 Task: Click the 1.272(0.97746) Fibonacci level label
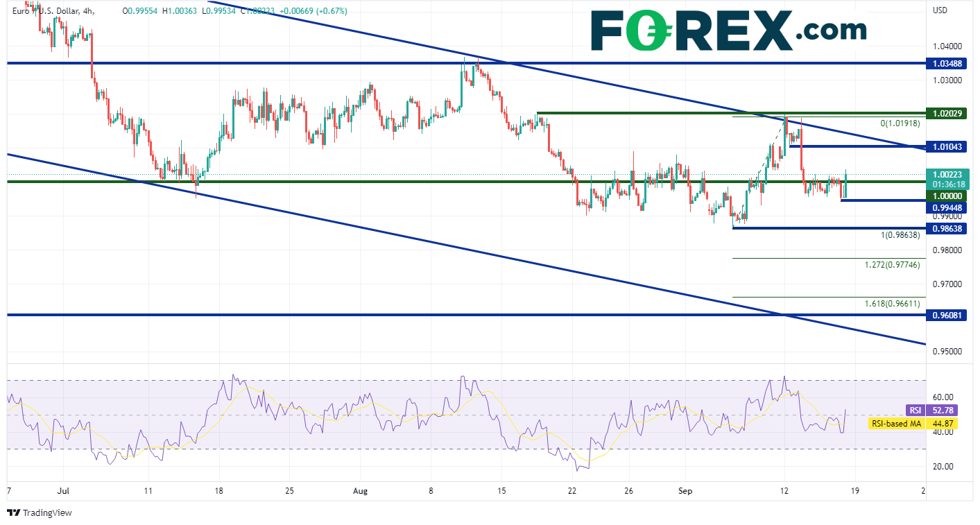892,265
